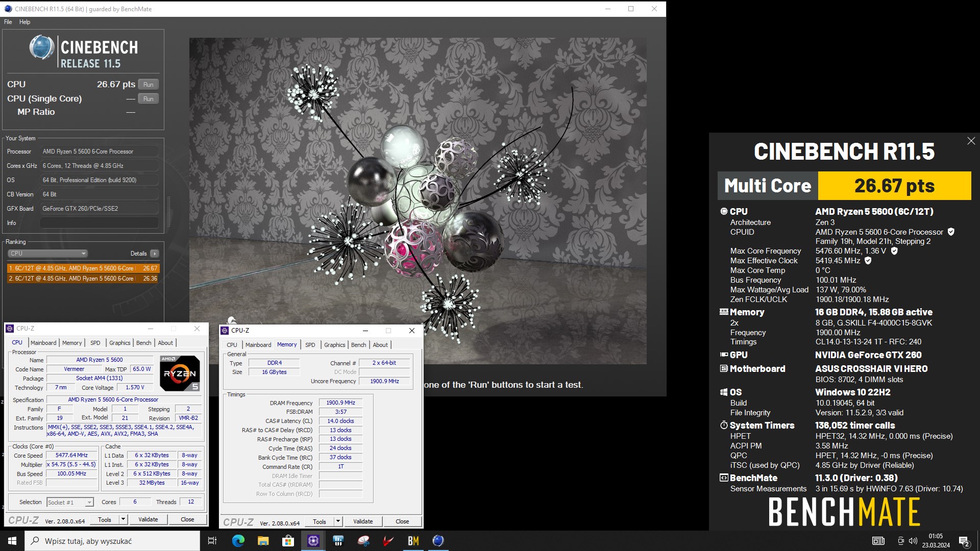Image resolution: width=980 pixels, height=551 pixels.
Task: Expand Tools dropdown arrow in right CPU-Z
Action: pos(338,521)
